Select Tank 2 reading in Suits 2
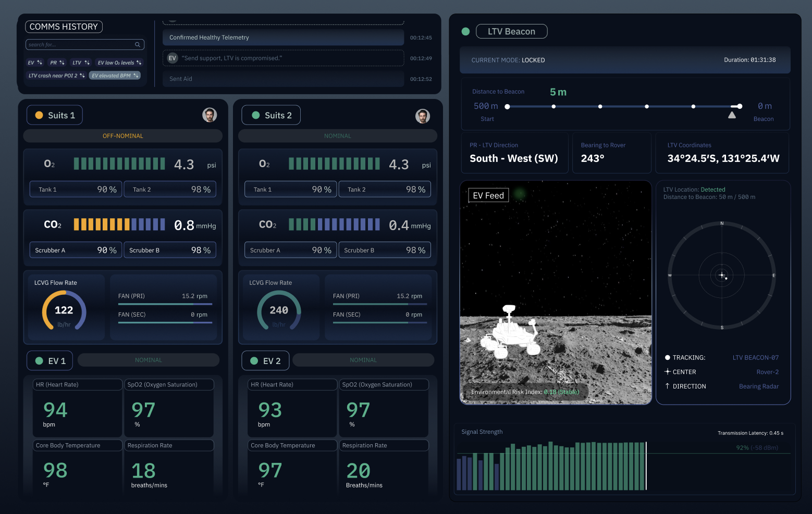This screenshot has height=514, width=812. tap(385, 189)
